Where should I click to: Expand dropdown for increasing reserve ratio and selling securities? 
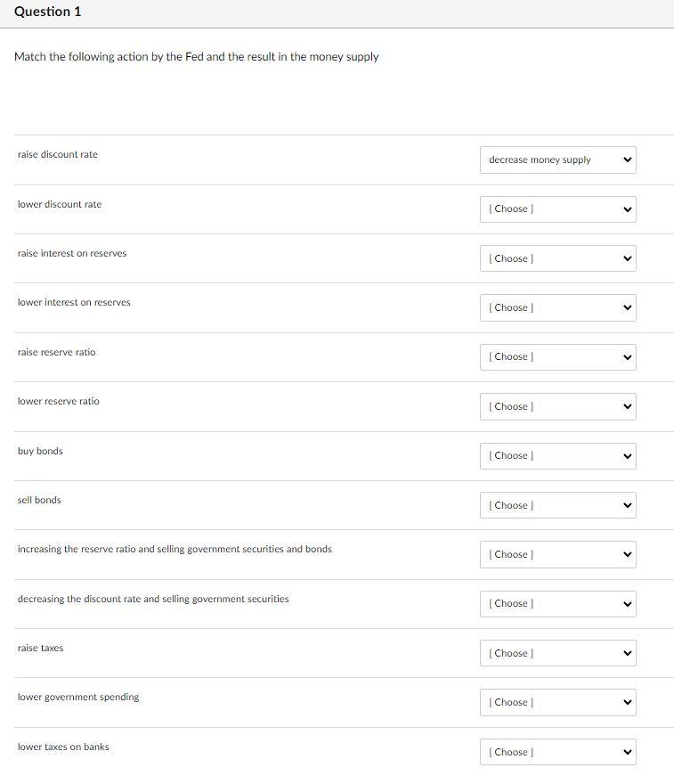tap(558, 555)
